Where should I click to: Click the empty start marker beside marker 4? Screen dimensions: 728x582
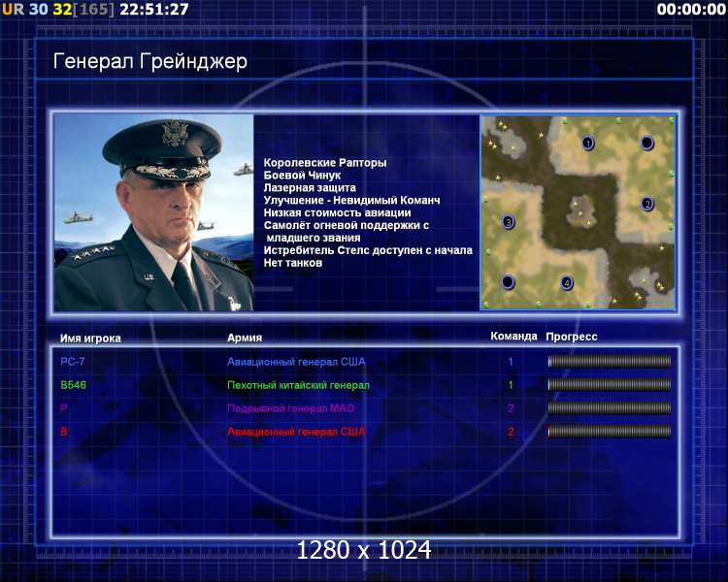pyautogui.click(x=508, y=281)
